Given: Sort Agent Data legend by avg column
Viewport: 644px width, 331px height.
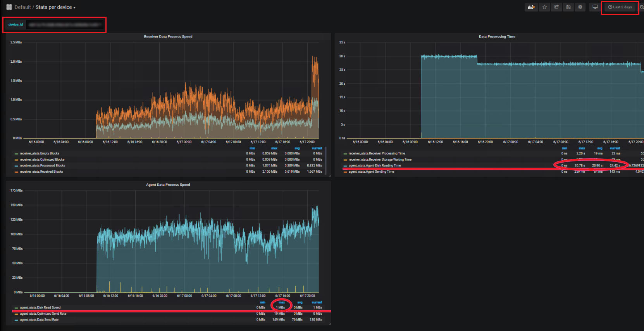Looking at the screenshot, I should (300, 302).
